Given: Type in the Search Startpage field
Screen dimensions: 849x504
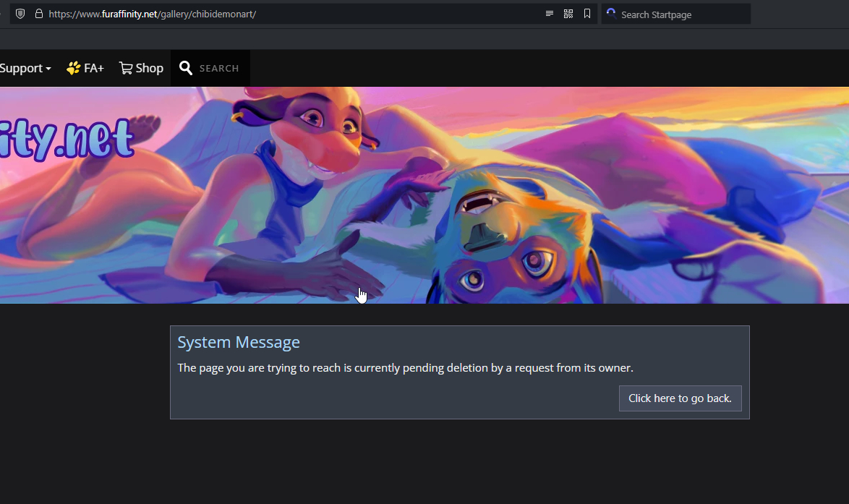Looking at the screenshot, I should pyautogui.click(x=680, y=14).
